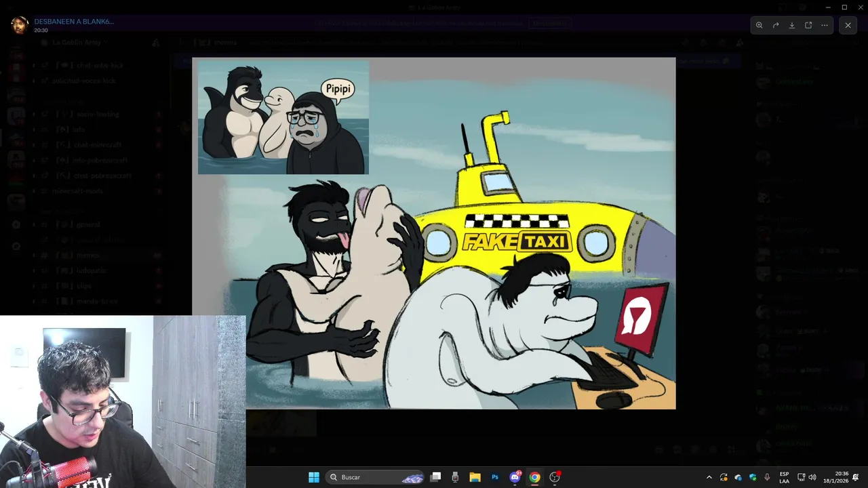
Task: Click the Buscar search field in the taskbar
Action: click(375, 477)
